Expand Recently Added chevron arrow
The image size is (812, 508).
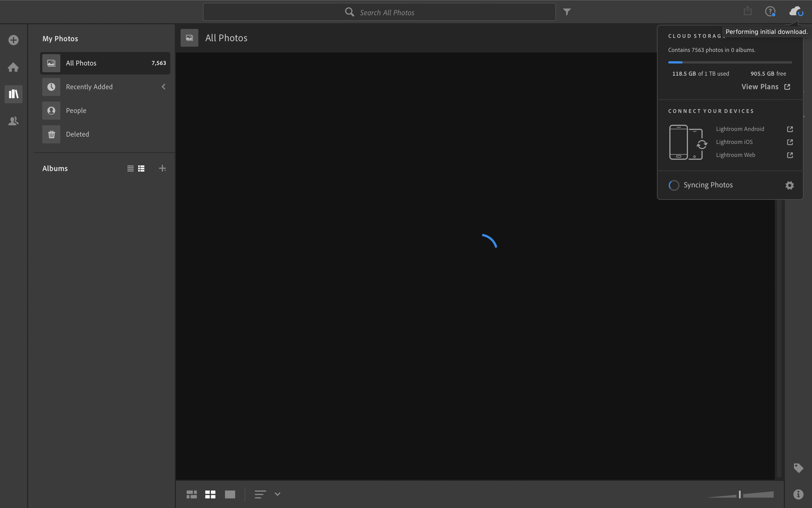164,87
